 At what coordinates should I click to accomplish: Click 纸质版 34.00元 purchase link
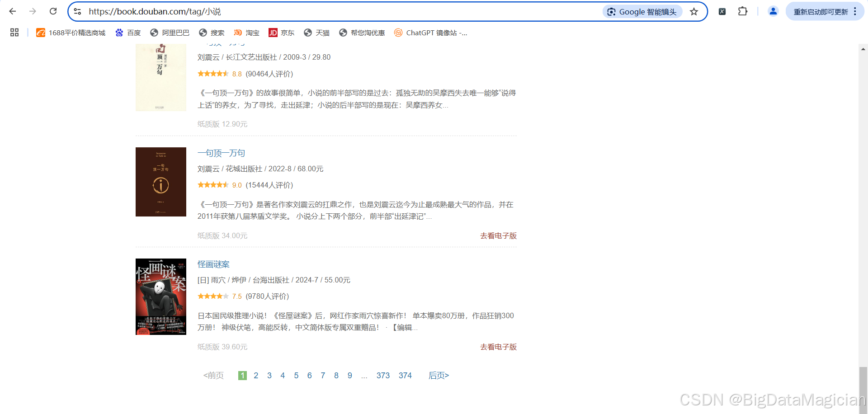222,235
